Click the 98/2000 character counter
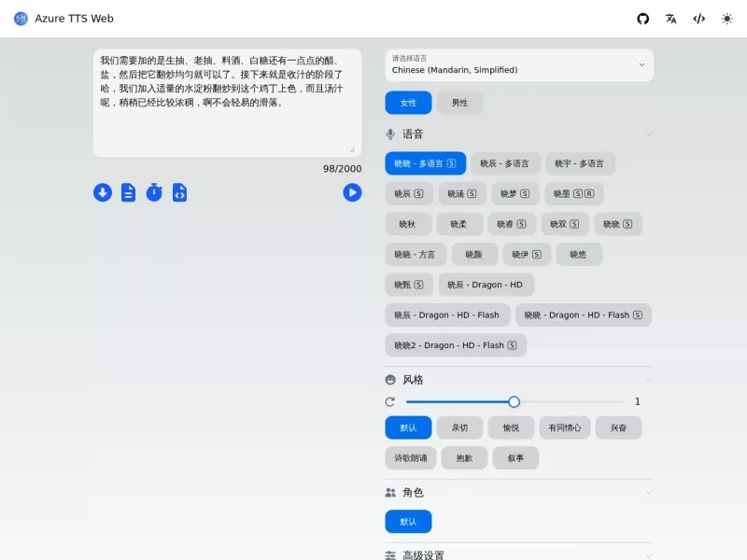This screenshot has width=747, height=560. click(x=342, y=169)
